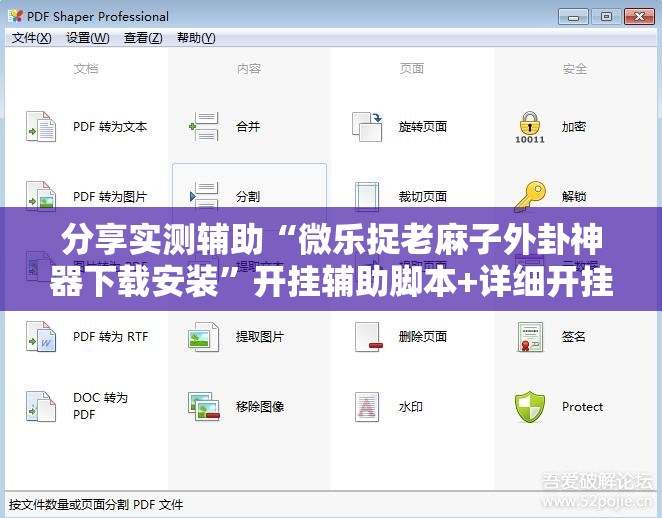Screen dimensions: 662x518
Task: Open the 查看(Z) menu
Action: click(143, 38)
